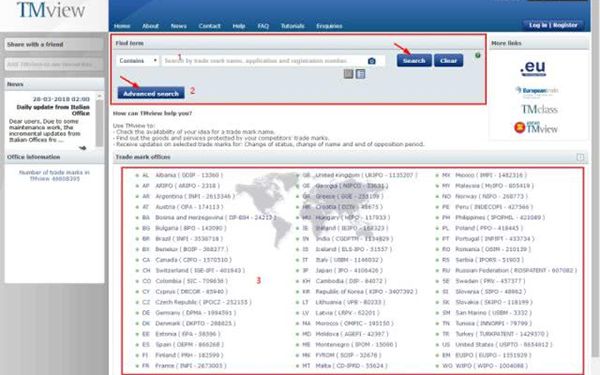
Task: Click the News panel scrollbar
Action: 99,121
